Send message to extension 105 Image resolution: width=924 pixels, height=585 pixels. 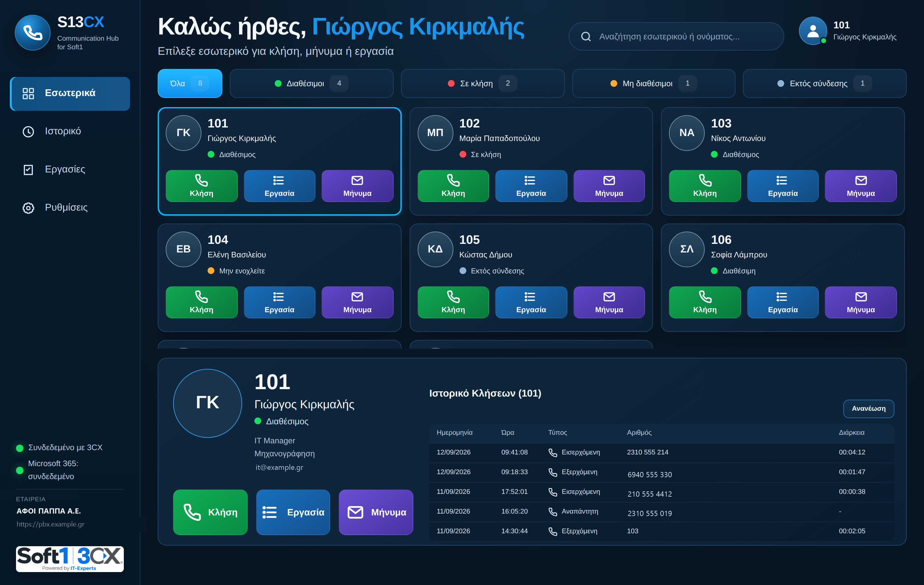pyautogui.click(x=609, y=302)
